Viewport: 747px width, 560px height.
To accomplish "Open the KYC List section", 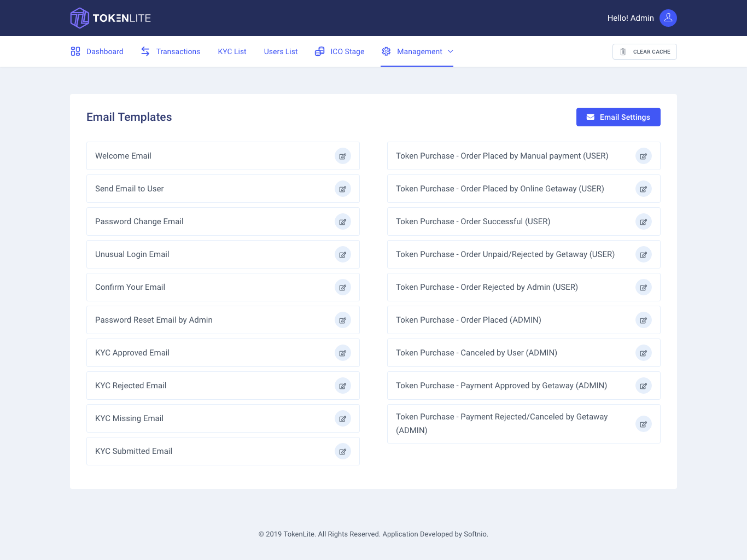I will coord(232,51).
